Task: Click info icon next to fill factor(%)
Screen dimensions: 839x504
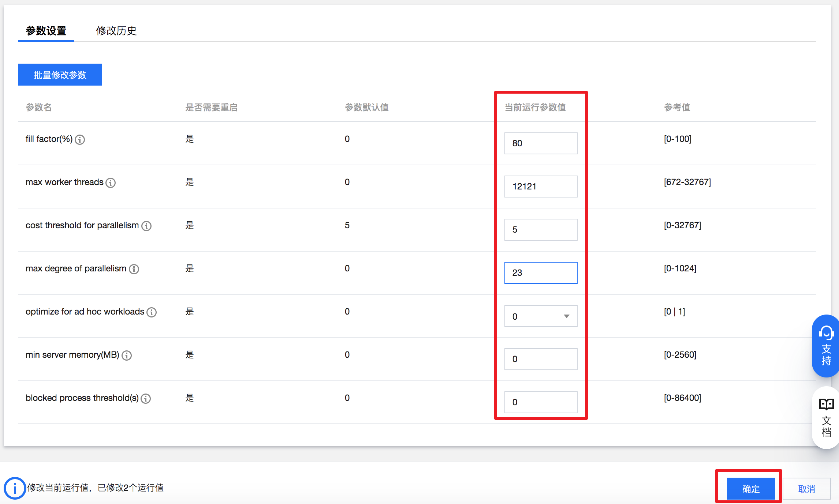Action: pos(80,140)
